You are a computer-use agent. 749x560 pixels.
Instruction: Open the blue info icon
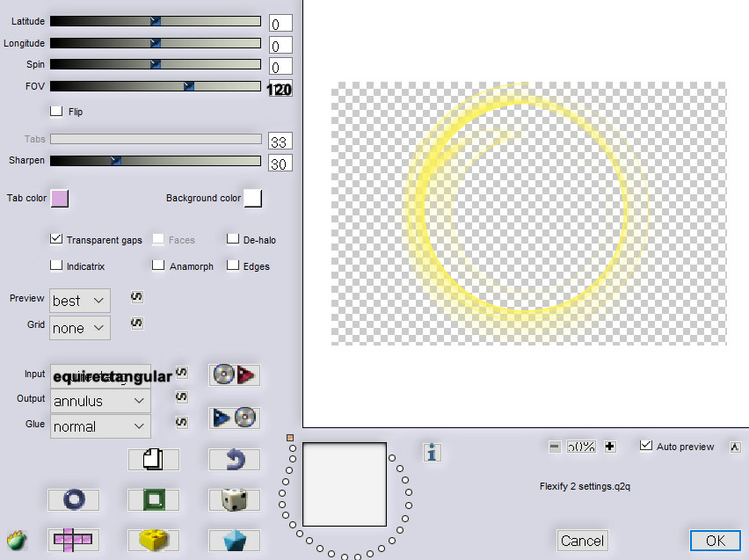pyautogui.click(x=432, y=453)
